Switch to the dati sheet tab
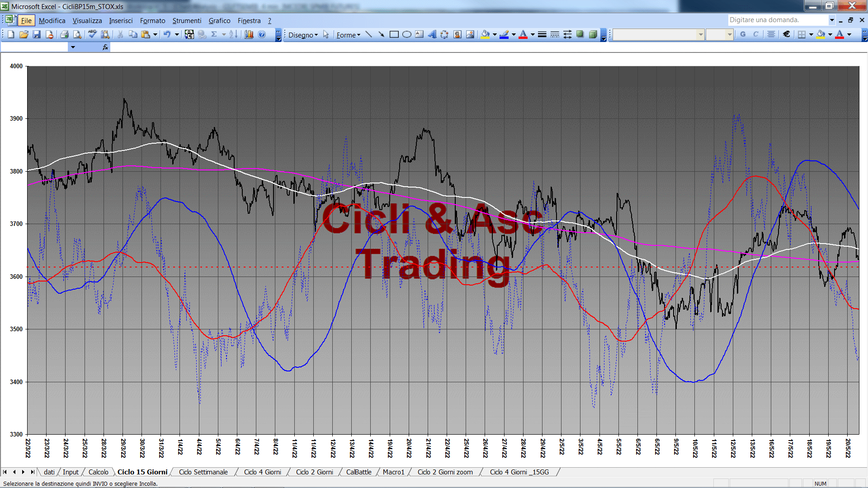 coord(49,472)
